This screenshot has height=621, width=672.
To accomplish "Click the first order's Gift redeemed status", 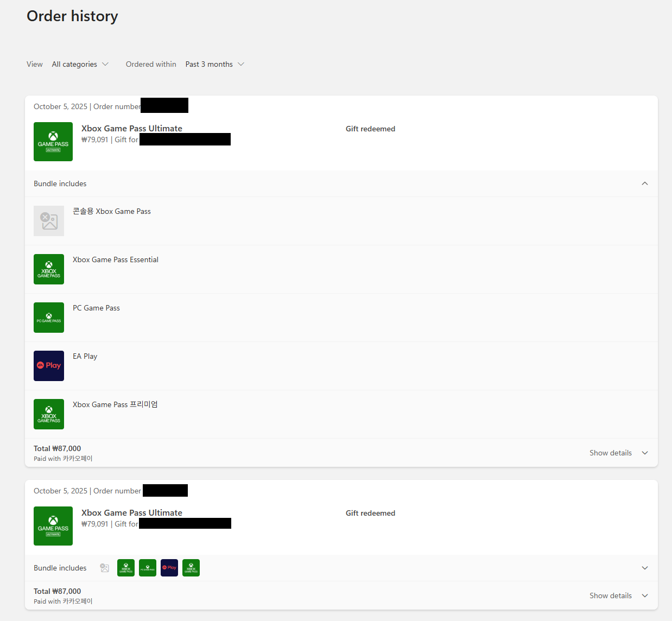I will pos(371,129).
